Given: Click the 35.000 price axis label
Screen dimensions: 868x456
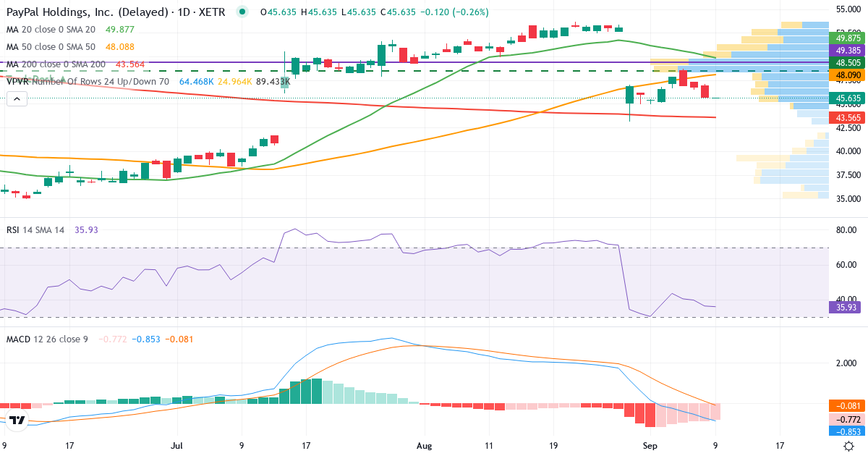Looking at the screenshot, I should coord(847,198).
